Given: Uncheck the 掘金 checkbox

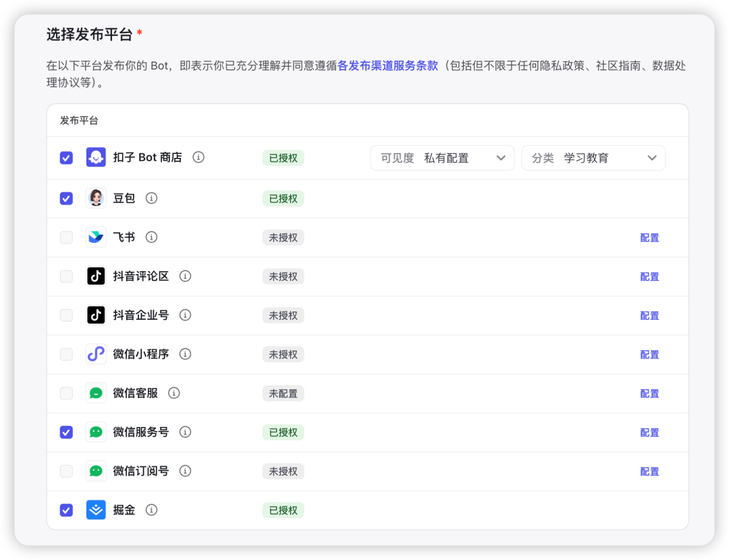Looking at the screenshot, I should (x=66, y=510).
